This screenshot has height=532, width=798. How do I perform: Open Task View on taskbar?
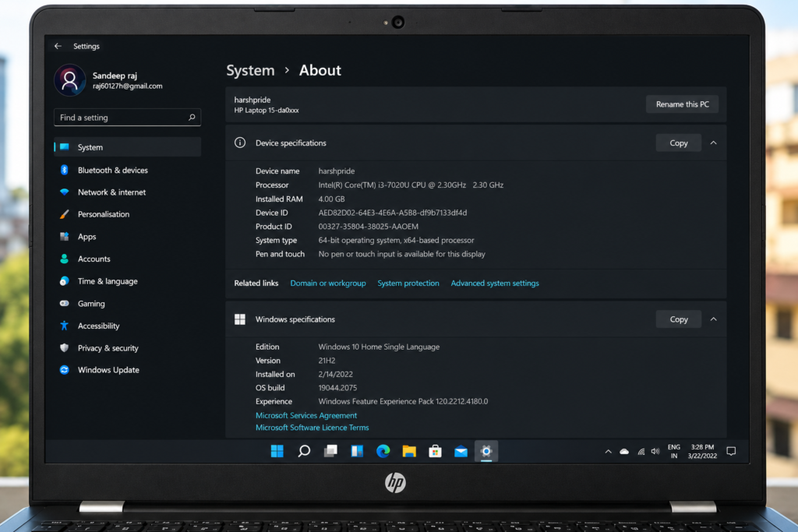click(330, 451)
